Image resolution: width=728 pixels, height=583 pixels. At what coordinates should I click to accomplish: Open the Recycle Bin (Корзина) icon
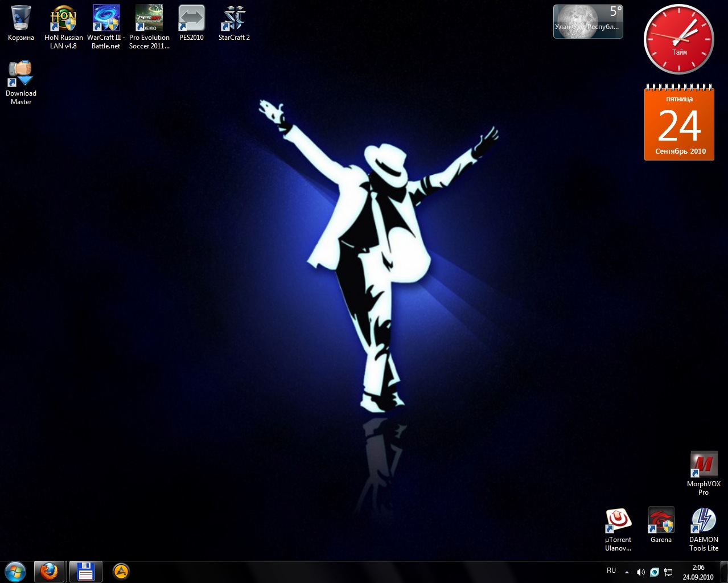tap(21, 19)
